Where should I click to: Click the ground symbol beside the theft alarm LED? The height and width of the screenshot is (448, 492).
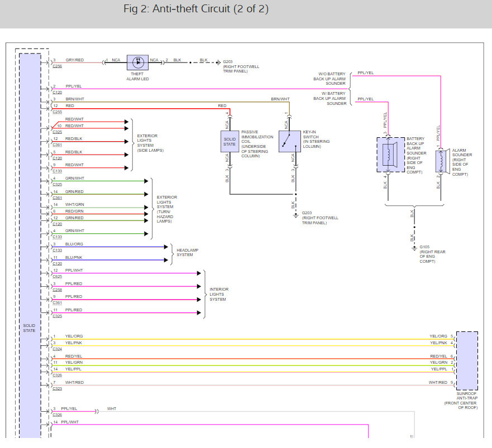click(x=217, y=62)
